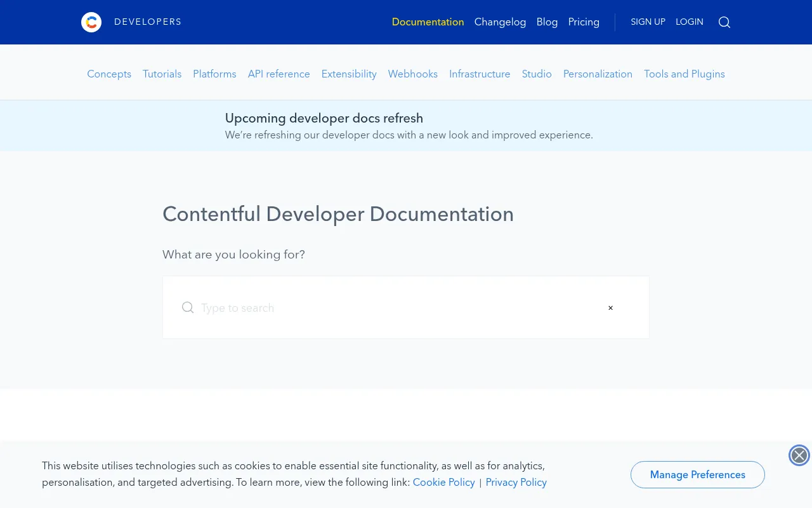
Task: Open the Blog link
Action: click(547, 22)
